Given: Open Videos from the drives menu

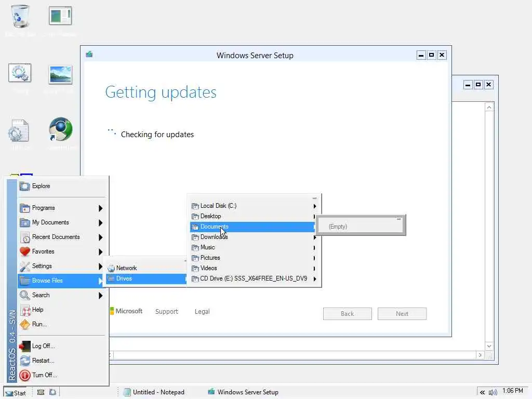Looking at the screenshot, I should coord(253,268).
